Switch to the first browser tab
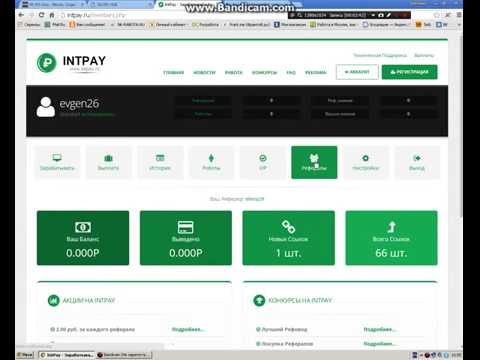 pos(53,5)
